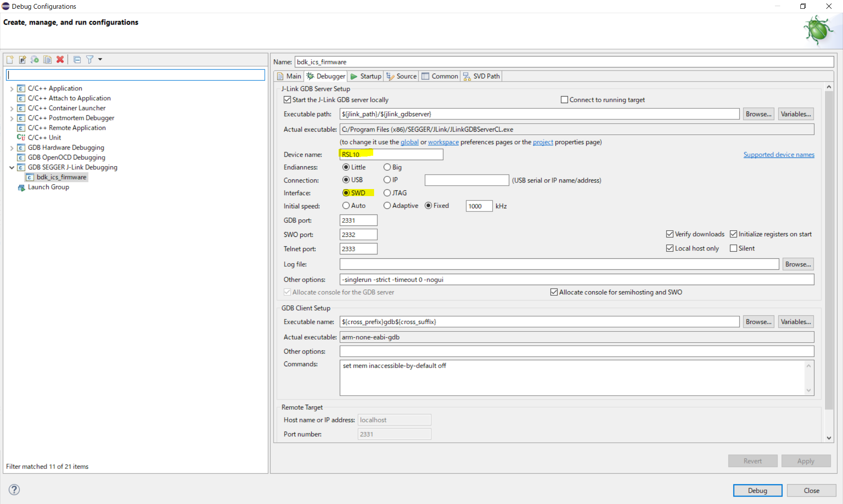Expand the C/C++ Postmortem Debugger node
843x504 pixels.
tap(11, 118)
